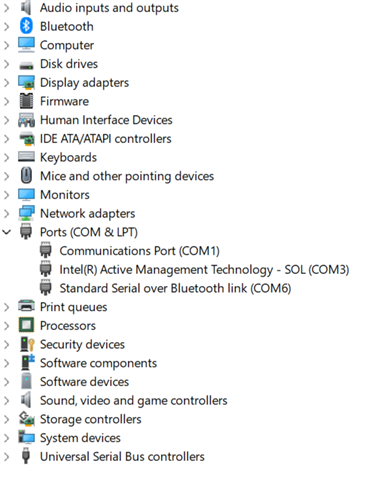Expand the Keyboards category
Image resolution: width=369 pixels, height=480 pixels.
click(x=7, y=157)
